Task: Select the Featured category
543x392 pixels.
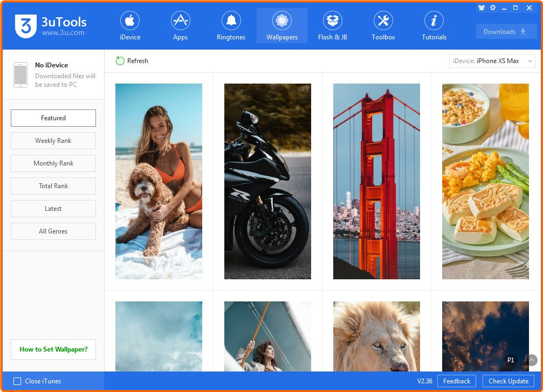Action: (x=53, y=118)
